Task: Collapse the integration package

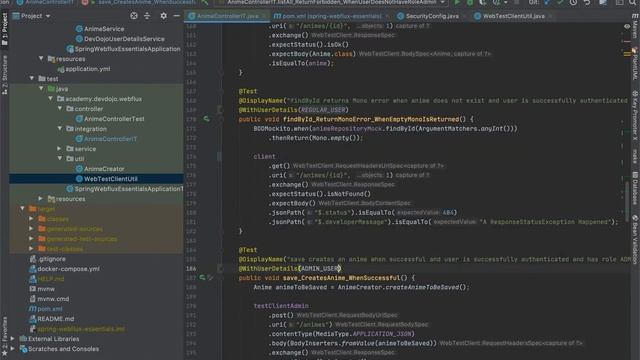Action: (x=60, y=129)
